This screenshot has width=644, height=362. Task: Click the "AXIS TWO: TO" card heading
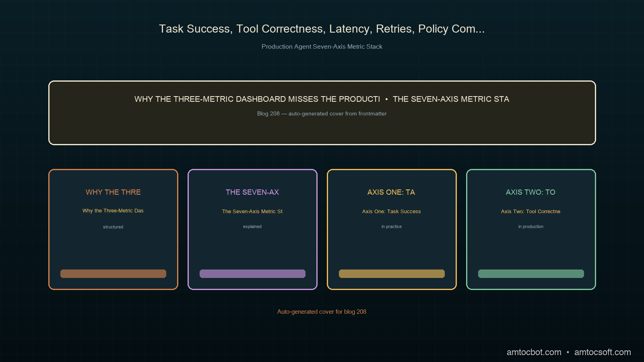pos(530,192)
